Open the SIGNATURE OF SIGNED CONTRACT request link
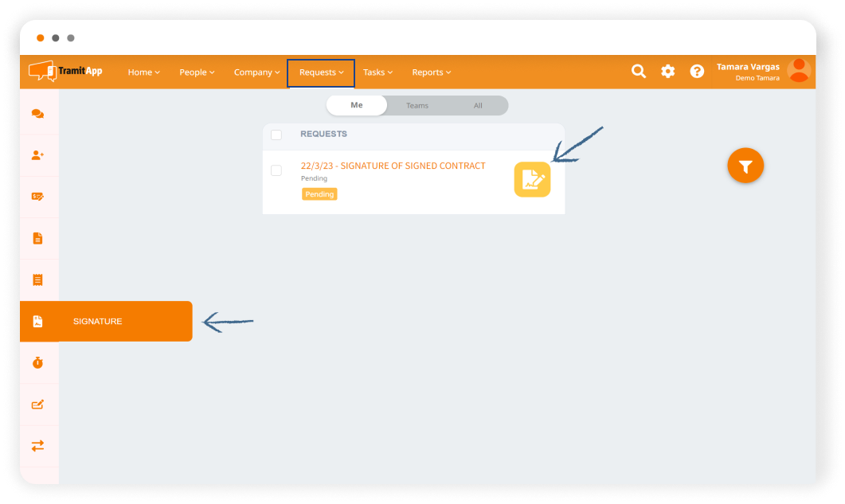Screen dimensions: 845x504 (393, 166)
